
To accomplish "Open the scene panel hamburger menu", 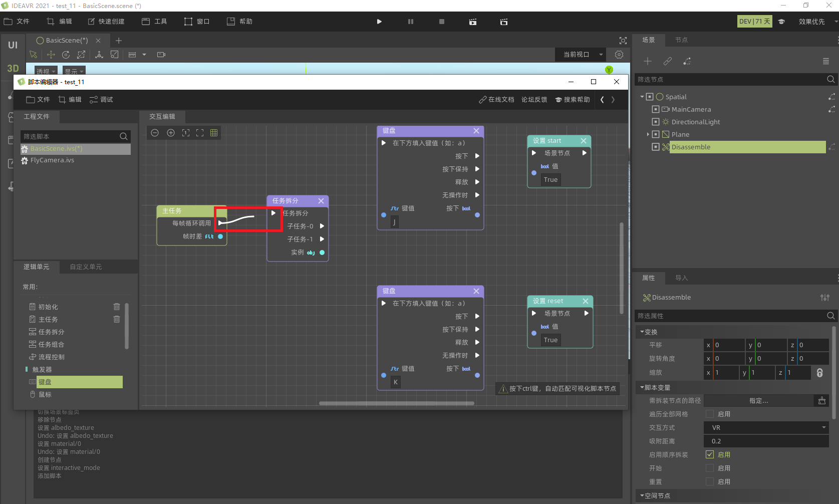I will [826, 61].
